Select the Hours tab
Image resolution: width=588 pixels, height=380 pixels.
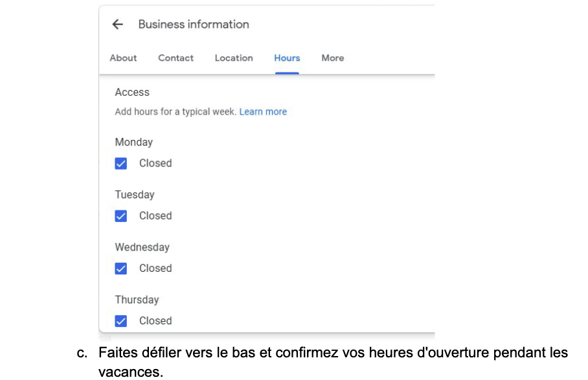click(287, 58)
